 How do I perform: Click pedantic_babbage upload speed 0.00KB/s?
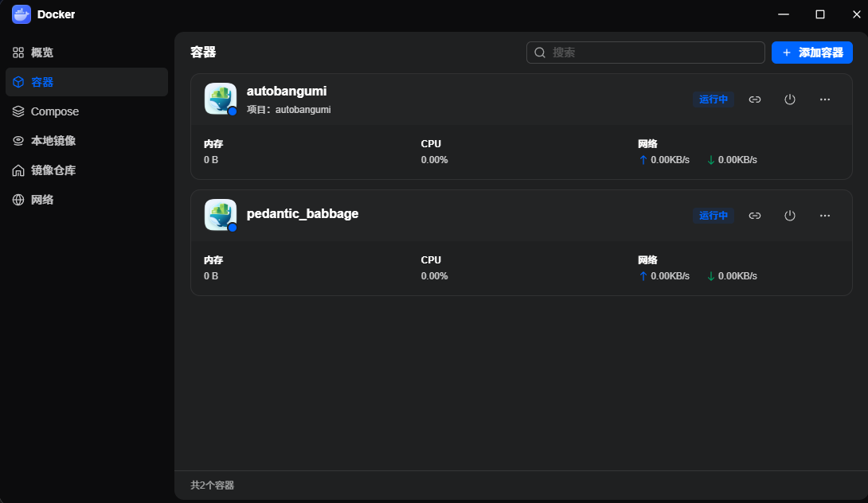pos(670,276)
